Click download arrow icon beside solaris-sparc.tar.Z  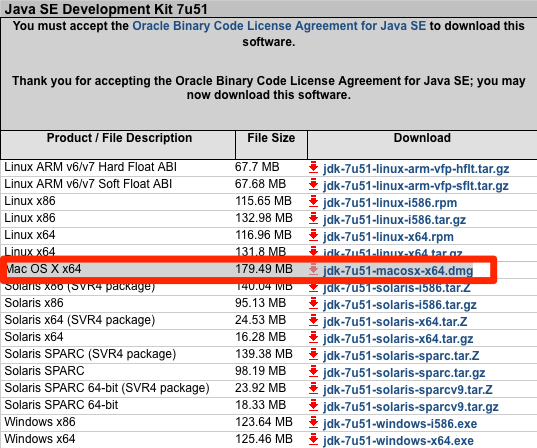[x=313, y=354]
